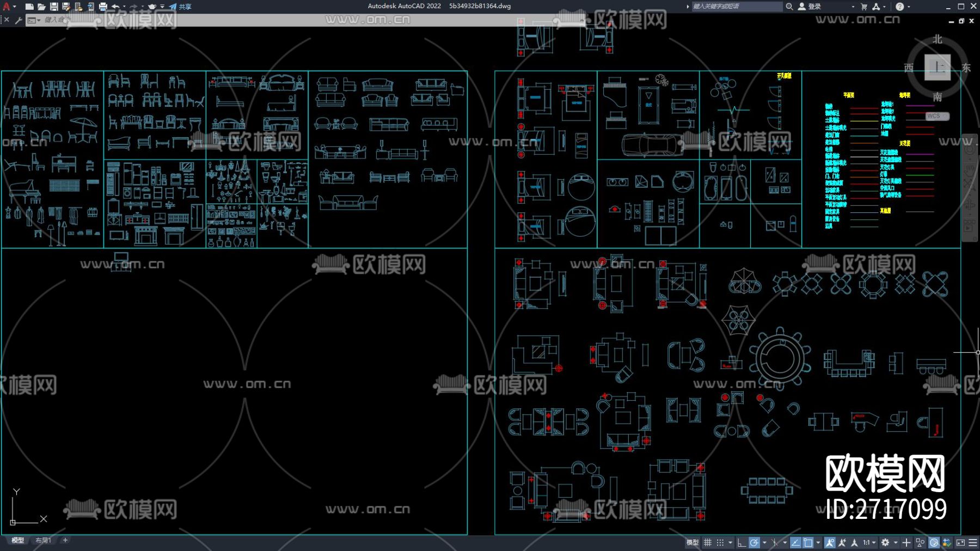The width and height of the screenshot is (980, 551).
Task: Toggle snap mode dots icon
Action: pyautogui.click(x=720, y=542)
